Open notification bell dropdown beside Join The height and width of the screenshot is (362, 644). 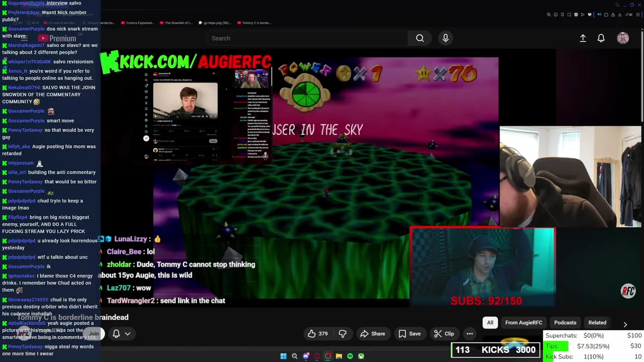[121, 333]
